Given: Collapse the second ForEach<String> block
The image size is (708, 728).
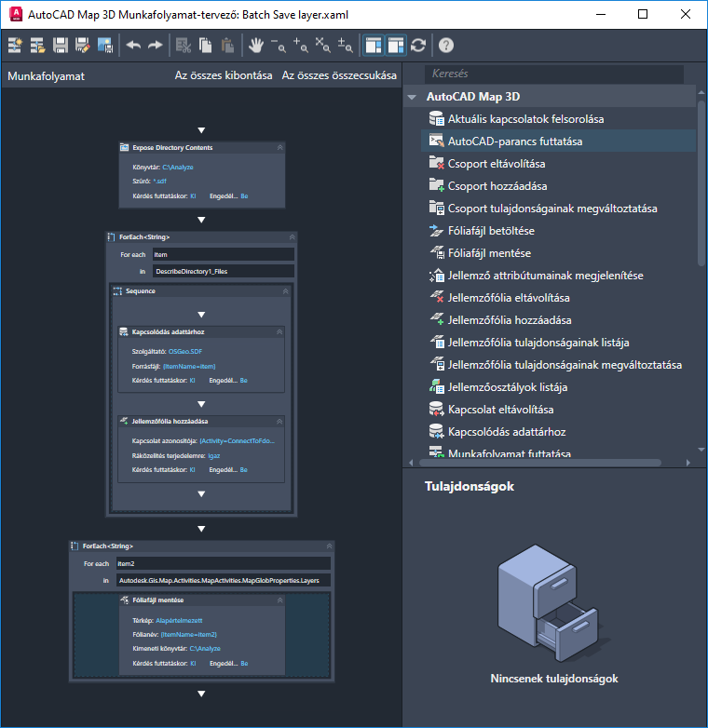Looking at the screenshot, I should coord(329,546).
